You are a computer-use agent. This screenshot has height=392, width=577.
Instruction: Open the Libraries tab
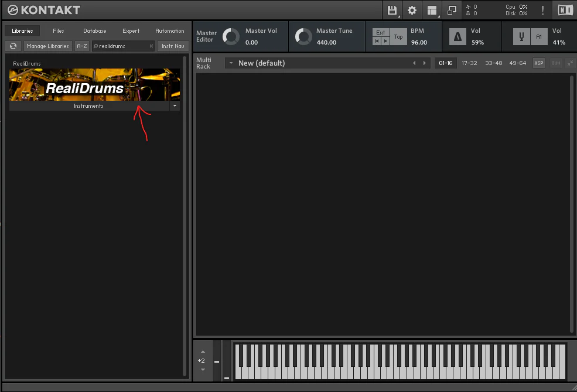click(22, 31)
